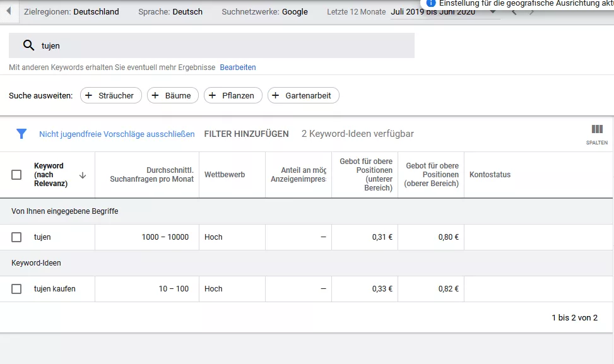614x364 pixels.
Task: Click the Von Ihnen eingegebene Begriffe heading
Action: pos(64,211)
